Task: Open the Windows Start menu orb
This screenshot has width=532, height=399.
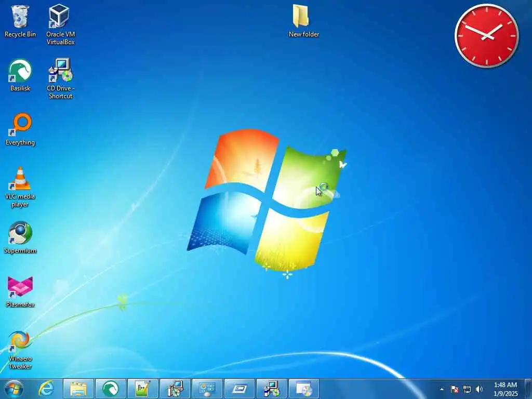Action: click(14, 389)
